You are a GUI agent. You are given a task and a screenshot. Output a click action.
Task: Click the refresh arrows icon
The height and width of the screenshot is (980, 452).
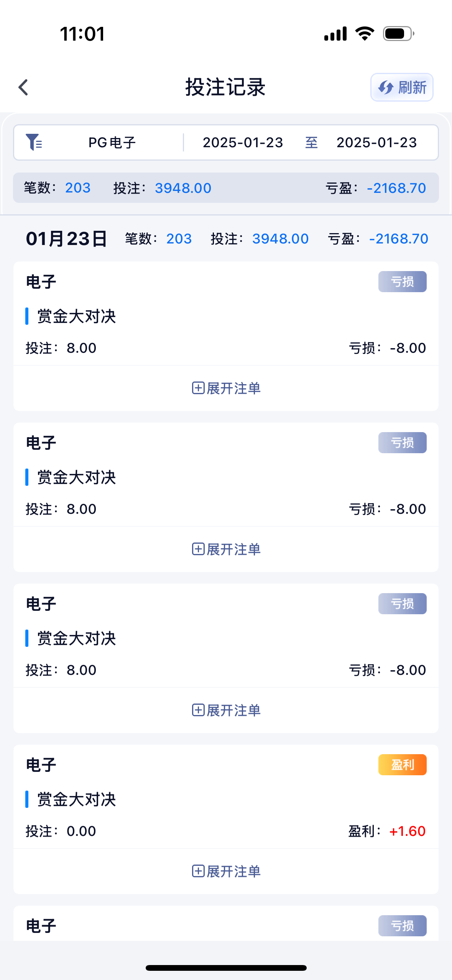pyautogui.click(x=385, y=87)
